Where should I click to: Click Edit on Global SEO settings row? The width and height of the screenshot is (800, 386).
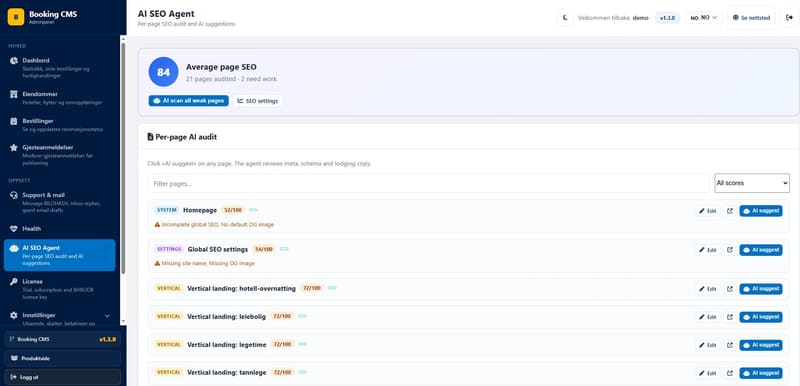pyautogui.click(x=708, y=250)
